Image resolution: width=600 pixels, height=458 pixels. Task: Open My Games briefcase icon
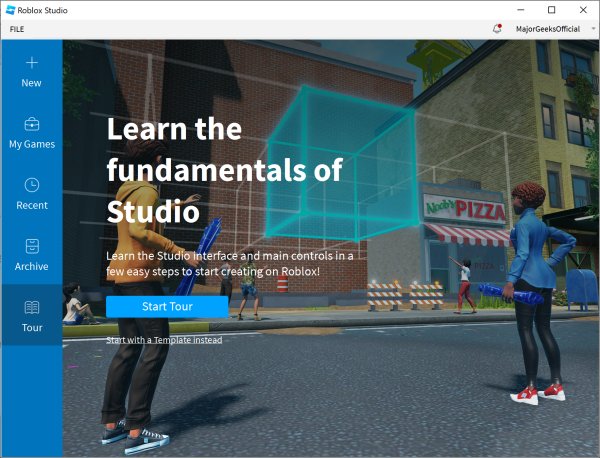tap(32, 124)
